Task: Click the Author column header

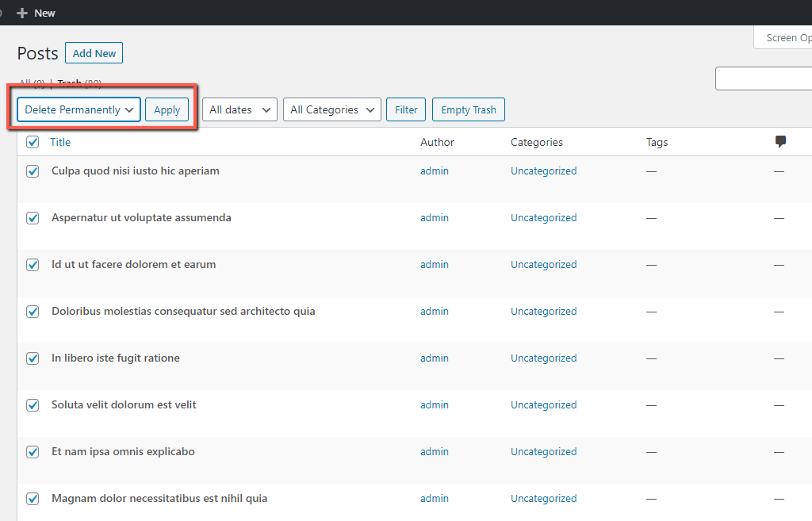Action: [x=437, y=142]
